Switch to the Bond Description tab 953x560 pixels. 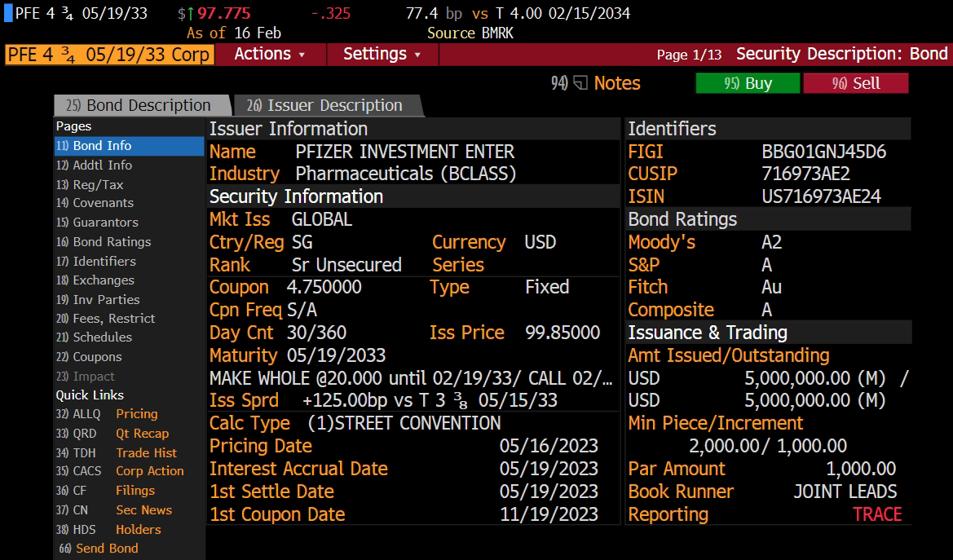[142, 105]
